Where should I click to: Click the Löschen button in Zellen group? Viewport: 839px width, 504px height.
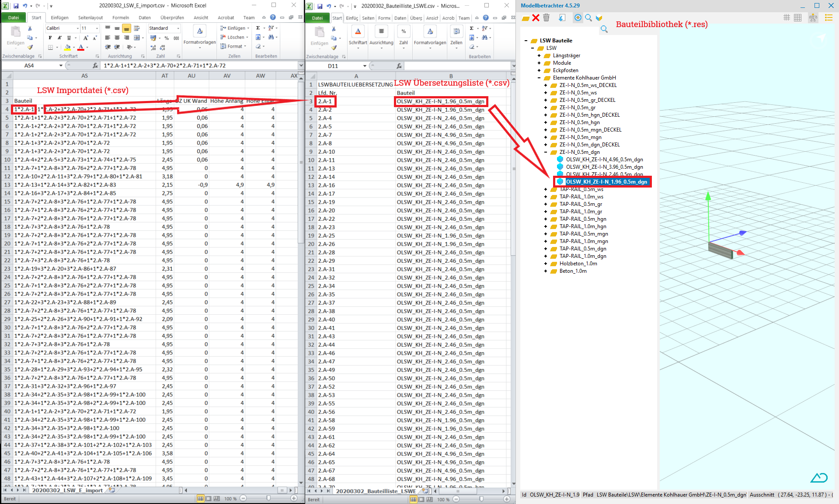235,37
